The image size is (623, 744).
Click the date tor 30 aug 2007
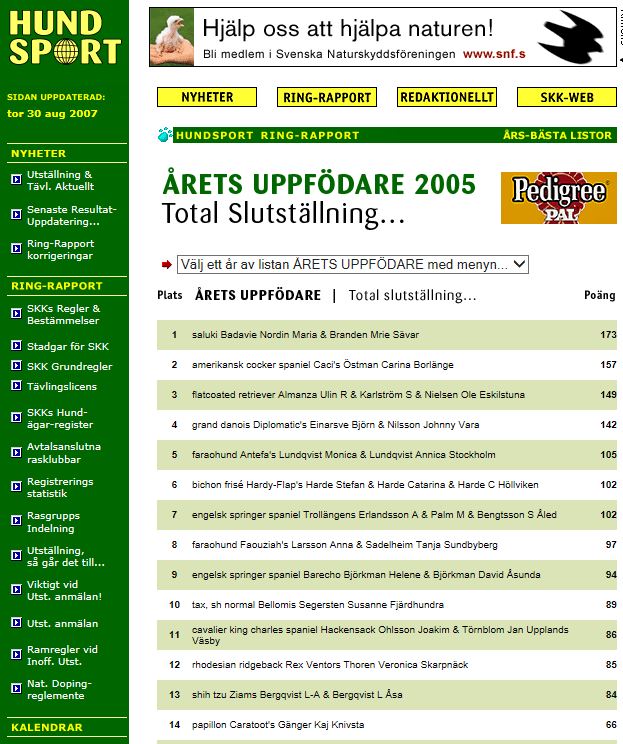click(52, 114)
